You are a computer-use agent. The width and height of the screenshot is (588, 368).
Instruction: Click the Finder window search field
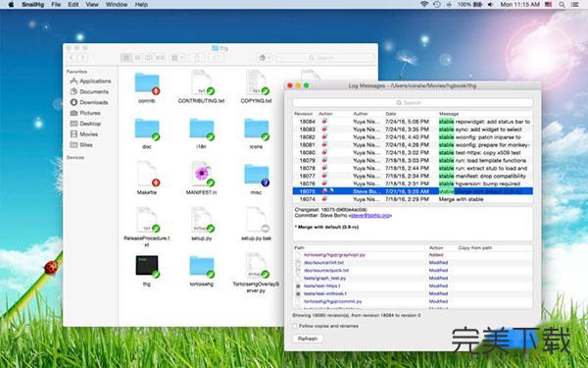click(x=325, y=58)
